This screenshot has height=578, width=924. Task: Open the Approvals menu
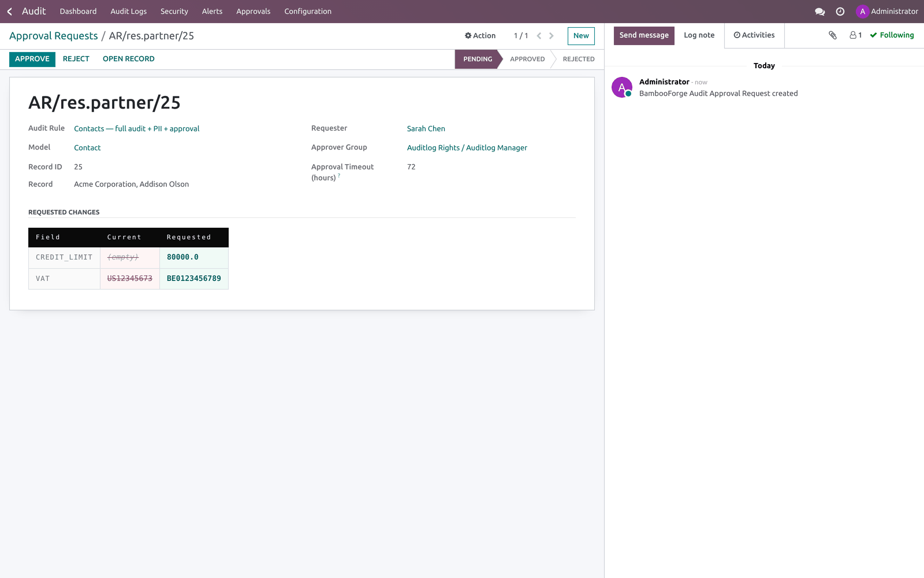tap(254, 12)
